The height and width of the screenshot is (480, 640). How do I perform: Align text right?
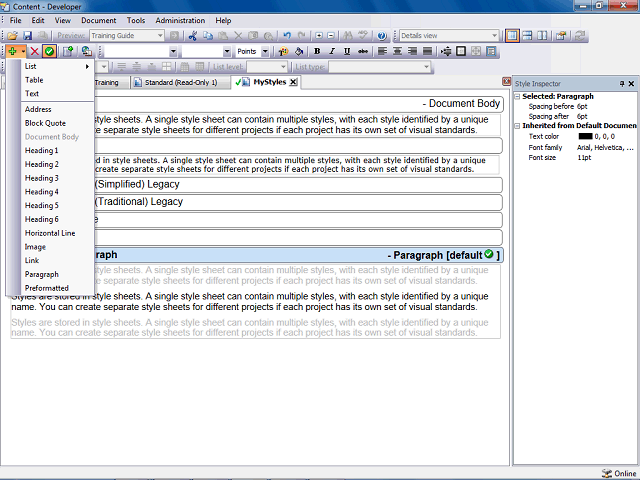412,51
